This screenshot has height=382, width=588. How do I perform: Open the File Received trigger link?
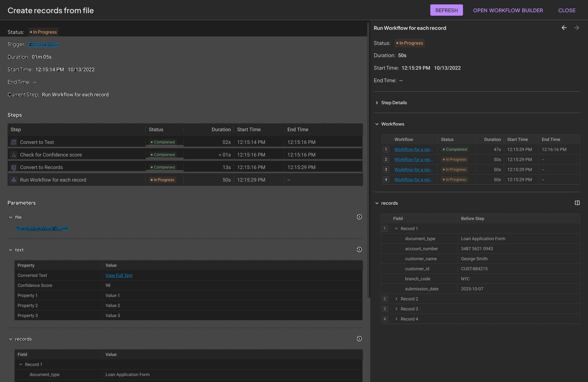43,44
